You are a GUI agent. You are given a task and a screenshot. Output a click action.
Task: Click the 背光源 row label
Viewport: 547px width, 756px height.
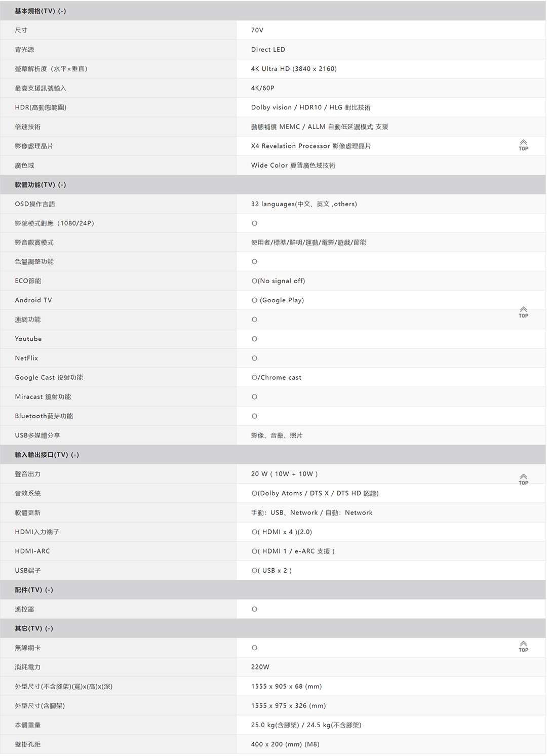[24, 50]
